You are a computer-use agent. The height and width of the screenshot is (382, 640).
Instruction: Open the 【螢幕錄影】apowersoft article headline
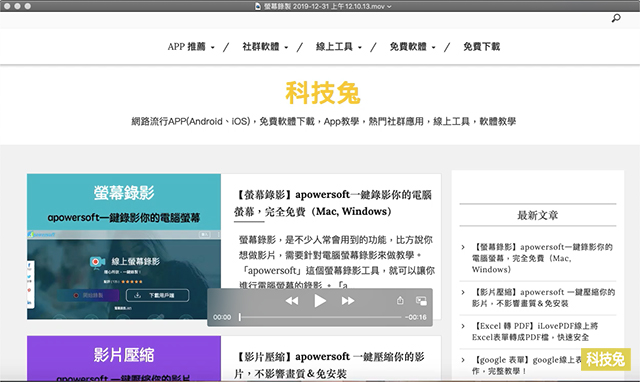(x=333, y=203)
